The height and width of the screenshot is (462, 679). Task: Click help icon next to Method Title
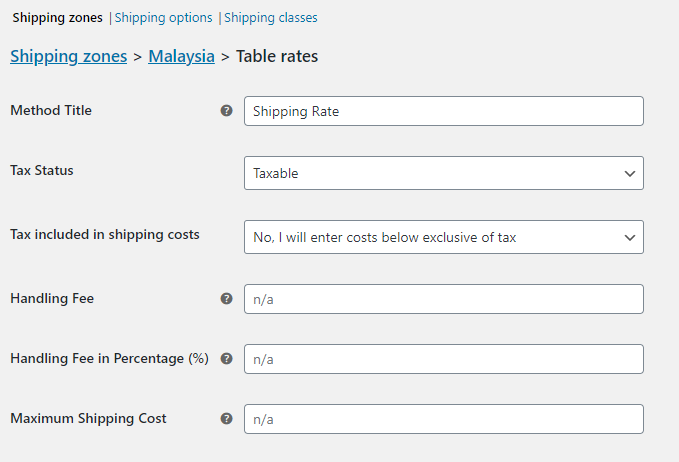coord(226,111)
